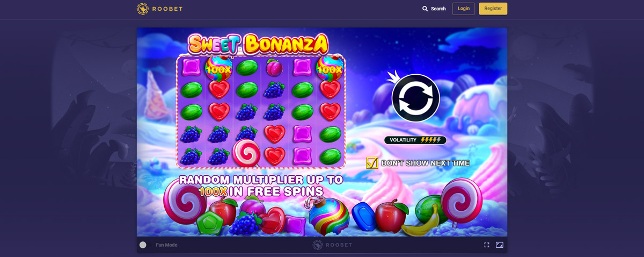The height and width of the screenshot is (257, 644).
Task: Click the left 100X rainbow bomb symbol
Action: 219,68
